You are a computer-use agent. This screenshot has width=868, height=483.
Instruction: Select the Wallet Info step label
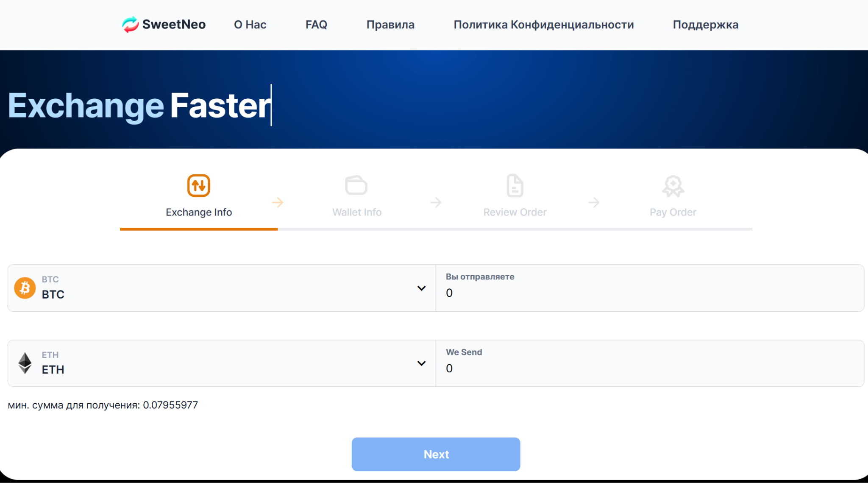pos(357,212)
